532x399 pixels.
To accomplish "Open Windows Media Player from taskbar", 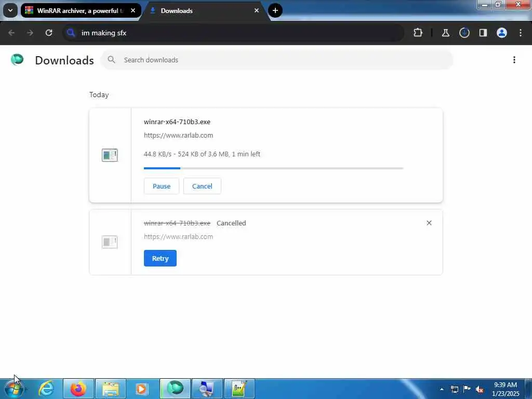I will pyautogui.click(x=142, y=389).
